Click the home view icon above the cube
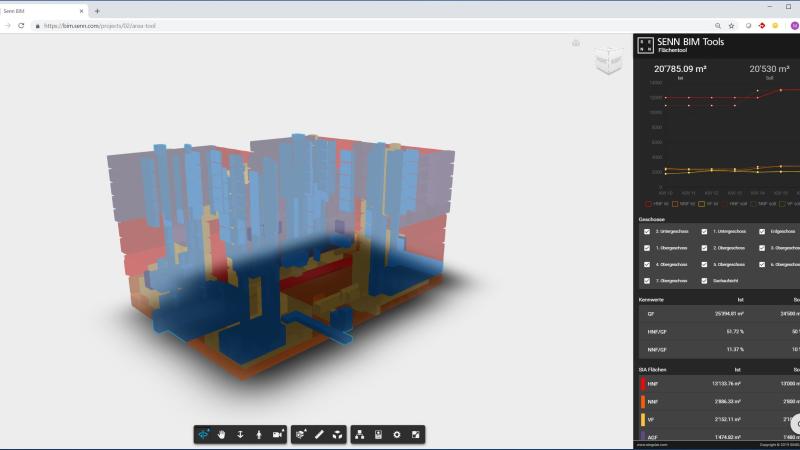 pos(576,43)
